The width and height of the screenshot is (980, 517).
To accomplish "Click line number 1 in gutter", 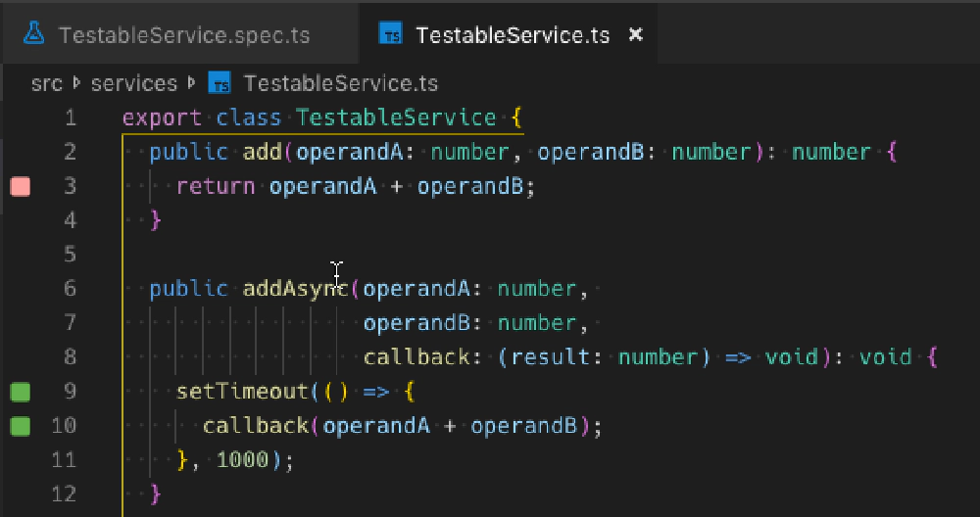I will [x=70, y=118].
